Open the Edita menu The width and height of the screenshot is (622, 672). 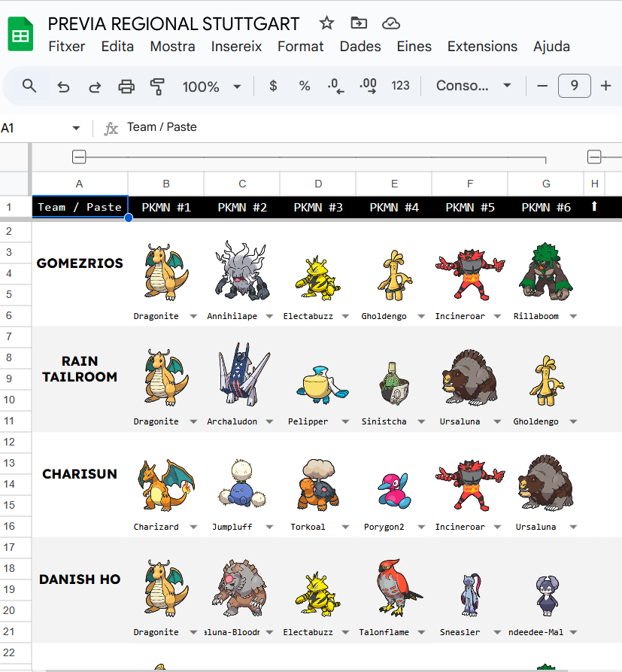(117, 47)
